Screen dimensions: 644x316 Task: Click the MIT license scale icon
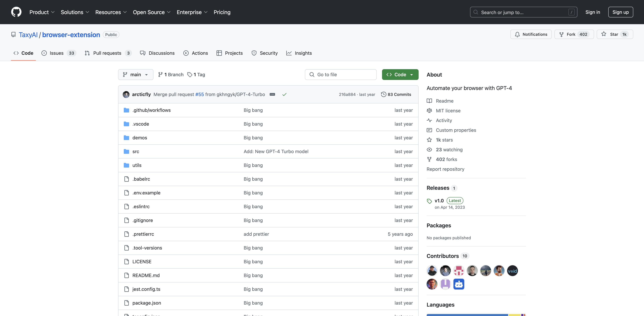pyautogui.click(x=429, y=111)
